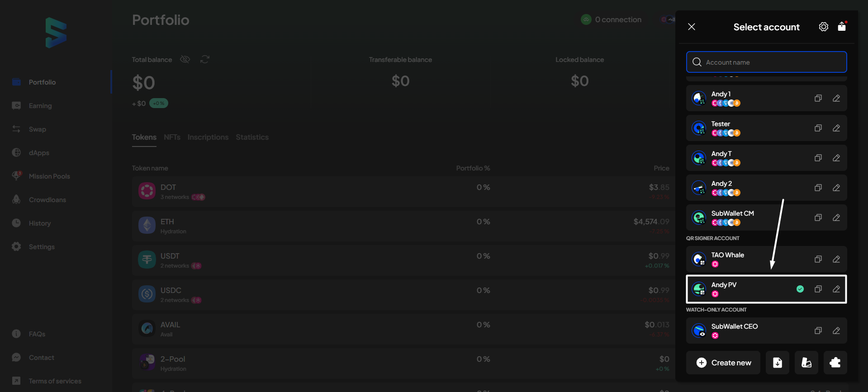Screen dimensions: 868x392
Task: Switch to the NFTs tab
Action: coord(172,137)
